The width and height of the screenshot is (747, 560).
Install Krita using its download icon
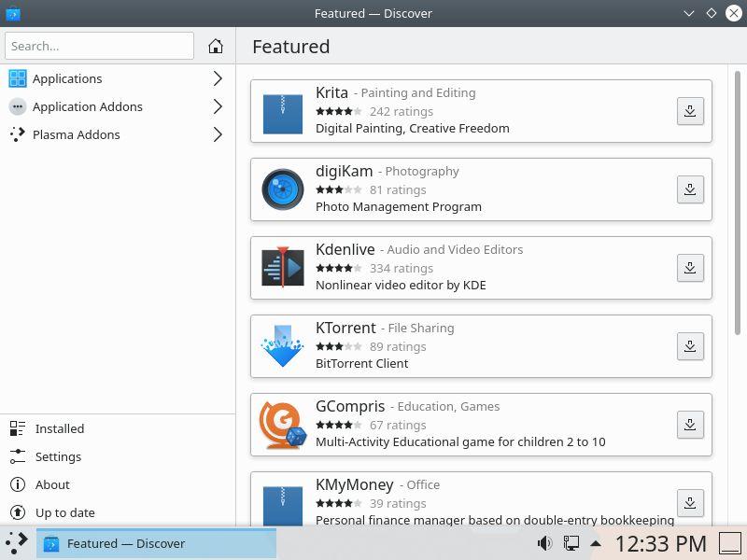coord(689,111)
